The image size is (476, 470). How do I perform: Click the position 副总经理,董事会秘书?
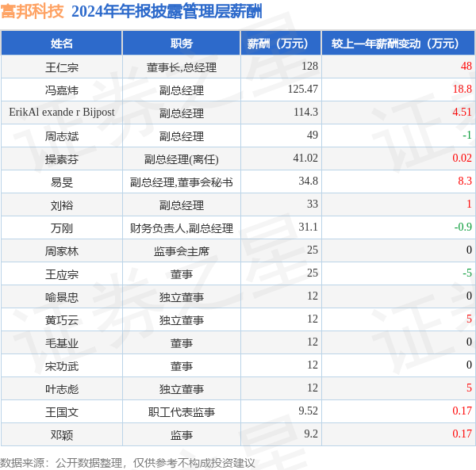[182, 182]
